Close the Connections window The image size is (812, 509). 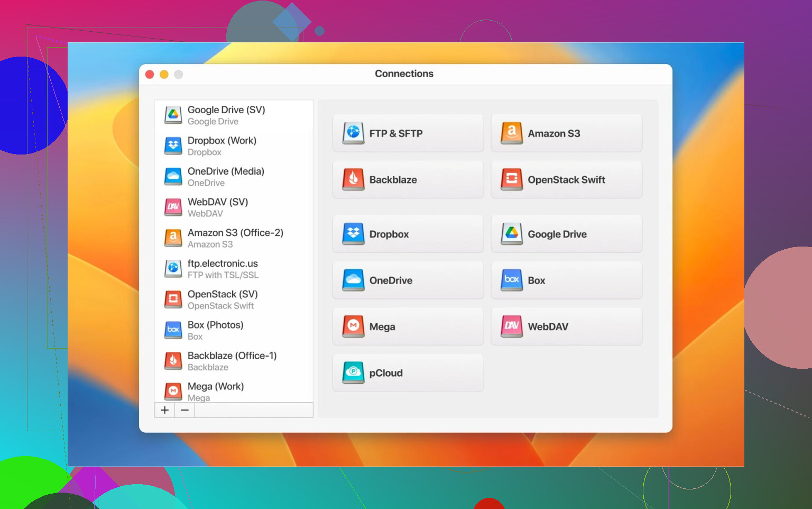(150, 75)
